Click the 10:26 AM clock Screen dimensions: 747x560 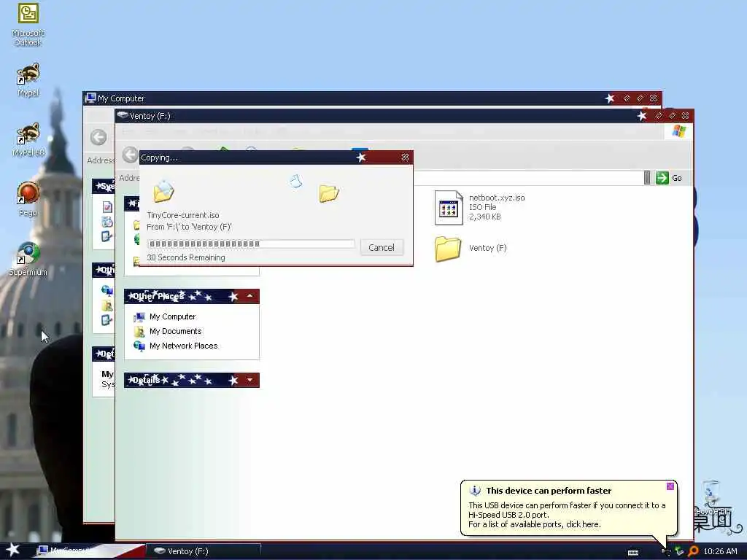[x=720, y=551]
